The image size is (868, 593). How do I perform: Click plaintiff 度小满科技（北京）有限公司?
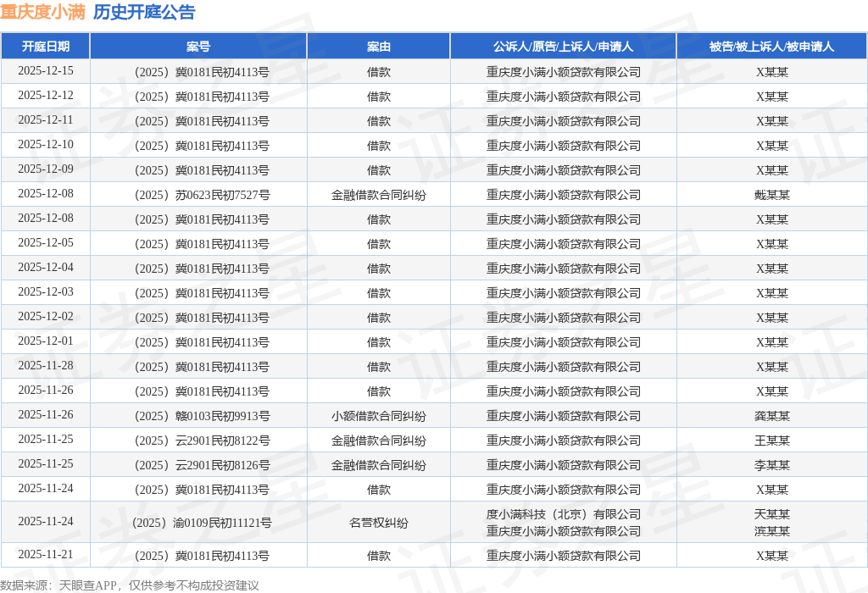(563, 514)
